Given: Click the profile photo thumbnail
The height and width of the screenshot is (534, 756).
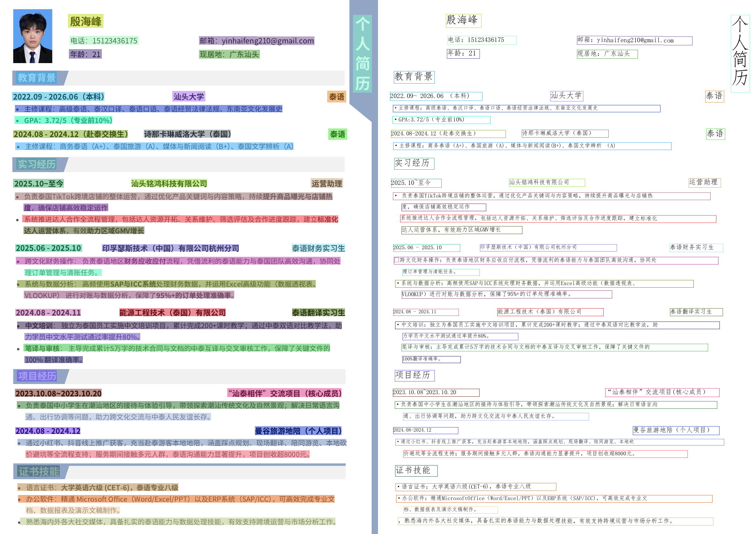Looking at the screenshot, I should 33,36.
